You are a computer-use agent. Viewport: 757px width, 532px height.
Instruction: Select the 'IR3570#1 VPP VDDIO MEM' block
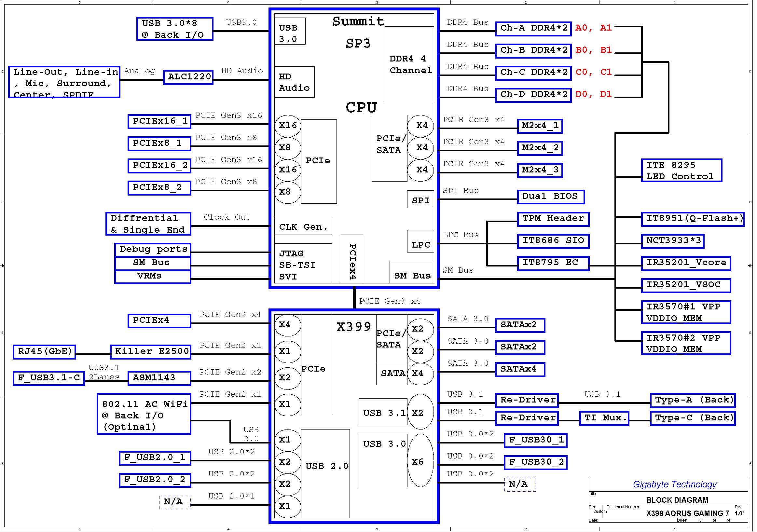point(686,312)
